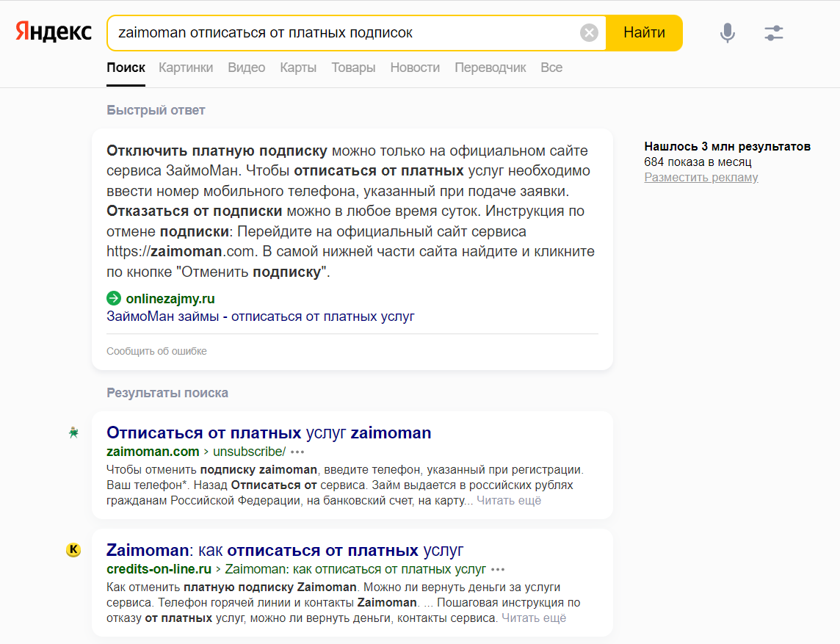The height and width of the screenshot is (644, 840).
Task: Expand credits-on-line.ru snippet with Читать ещё
Action: [534, 618]
